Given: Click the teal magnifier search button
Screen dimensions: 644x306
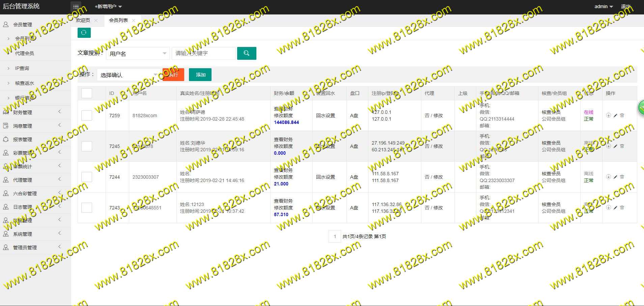Looking at the screenshot, I should click(x=247, y=53).
